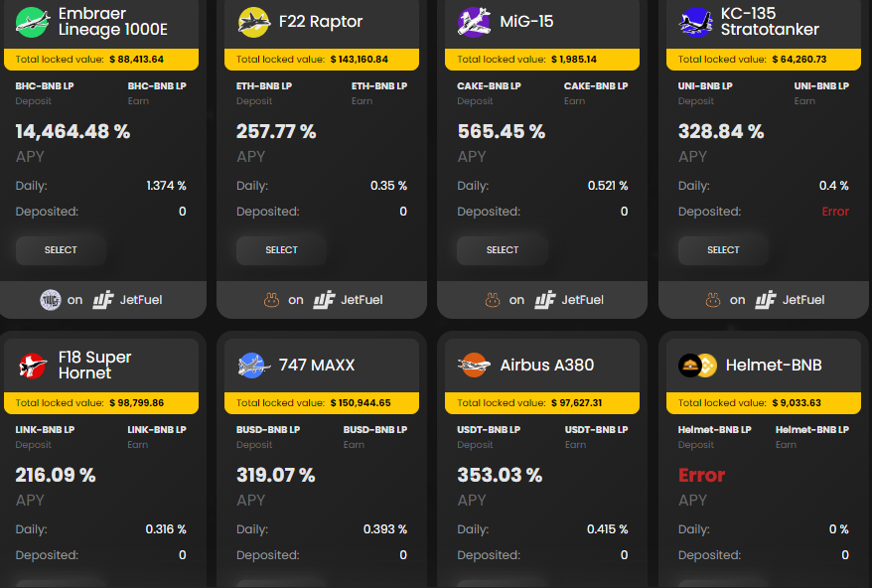Click the BHC token icon under Embraer card
Image resolution: width=872 pixels, height=588 pixels.
[x=50, y=300]
